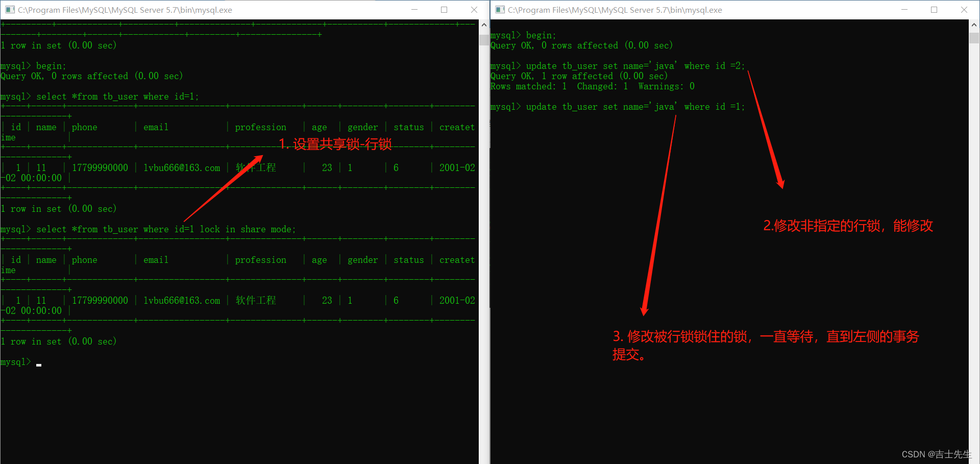Click "1 row in set" above the empty left prompt
980x464 pixels.
[59, 341]
